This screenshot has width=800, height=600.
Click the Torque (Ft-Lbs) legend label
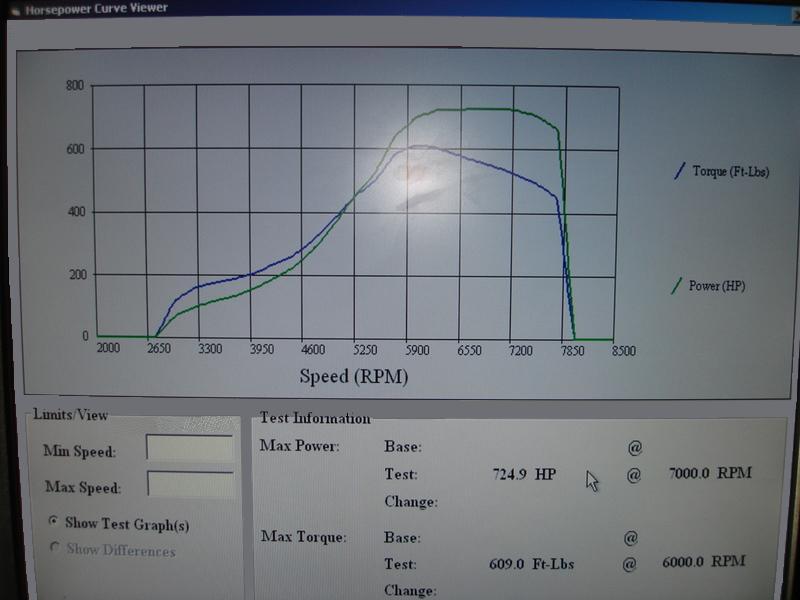coord(731,171)
